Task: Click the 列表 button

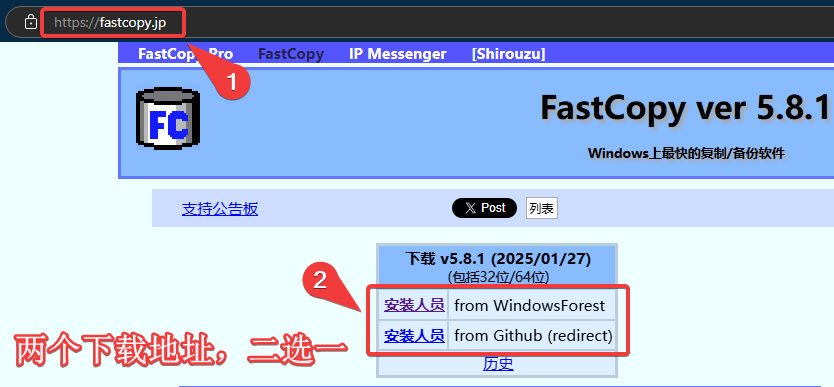Action: click(541, 208)
